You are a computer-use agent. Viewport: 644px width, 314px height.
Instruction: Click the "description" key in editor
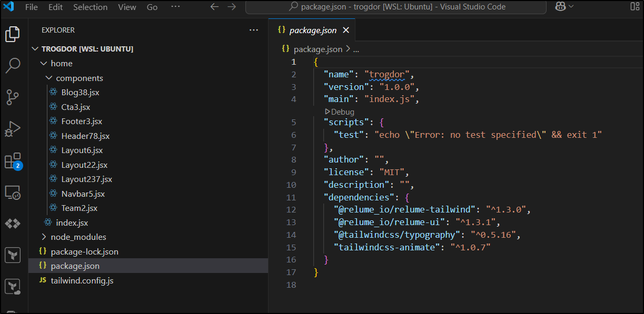coord(356,185)
